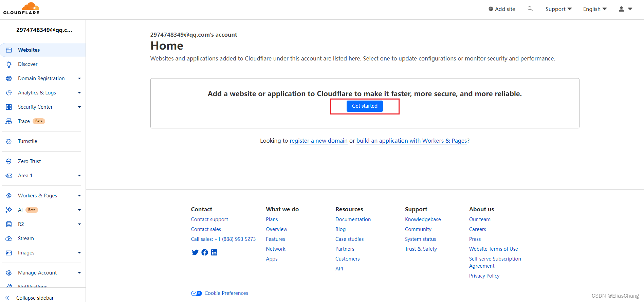Screen dimensions: 644x302
Task: Click the Cookie Preferences link text
Action: click(226, 293)
